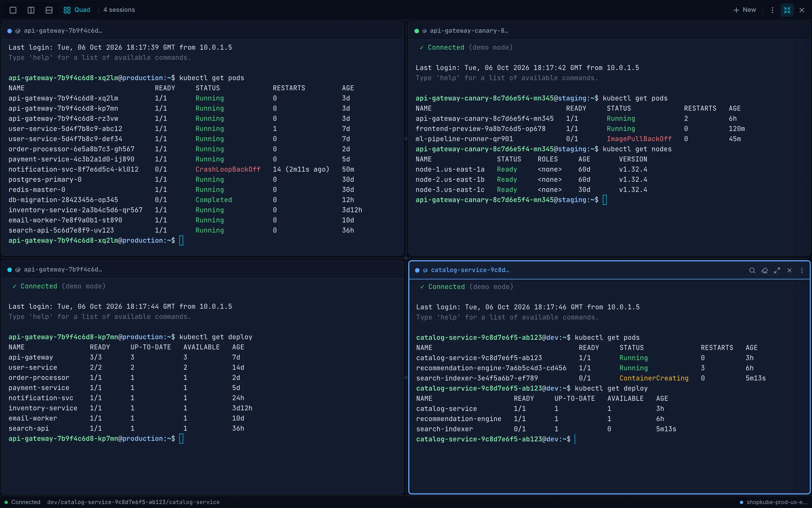Image resolution: width=812 pixels, height=508 pixels.
Task: Select the stacked rows layout icon
Action: [x=49, y=10]
